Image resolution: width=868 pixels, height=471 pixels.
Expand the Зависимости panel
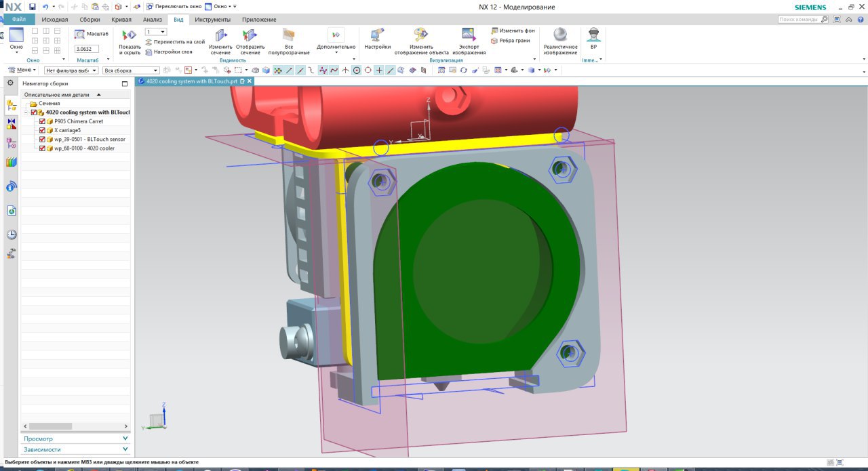[x=76, y=449]
